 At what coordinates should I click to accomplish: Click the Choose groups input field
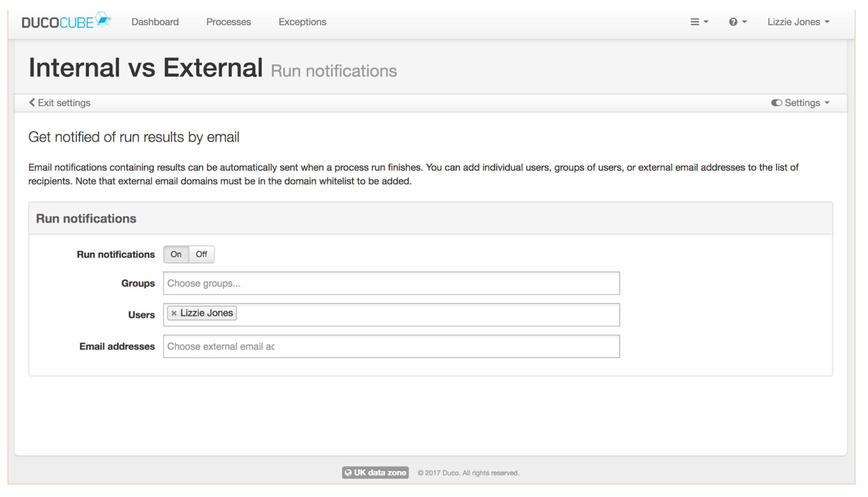(391, 283)
